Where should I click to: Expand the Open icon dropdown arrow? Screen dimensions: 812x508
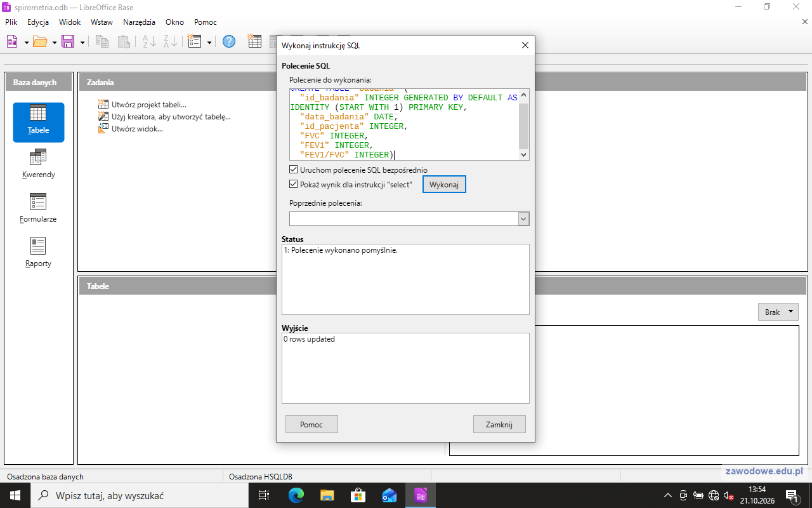[55, 43]
